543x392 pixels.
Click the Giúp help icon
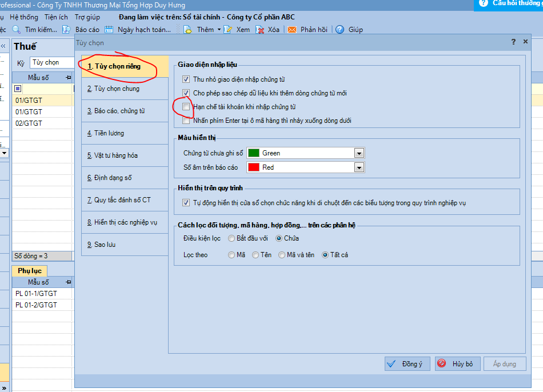coord(340,30)
